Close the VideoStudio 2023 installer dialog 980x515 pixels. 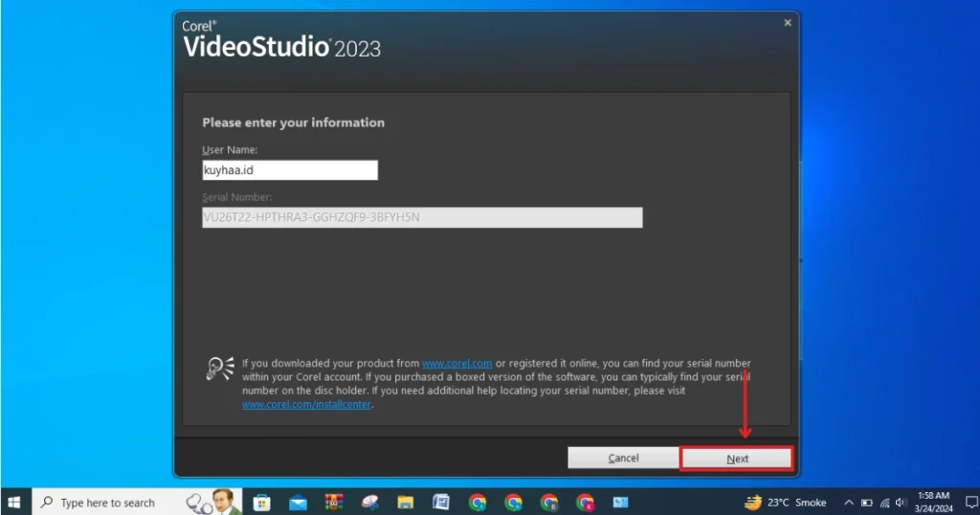click(x=788, y=23)
